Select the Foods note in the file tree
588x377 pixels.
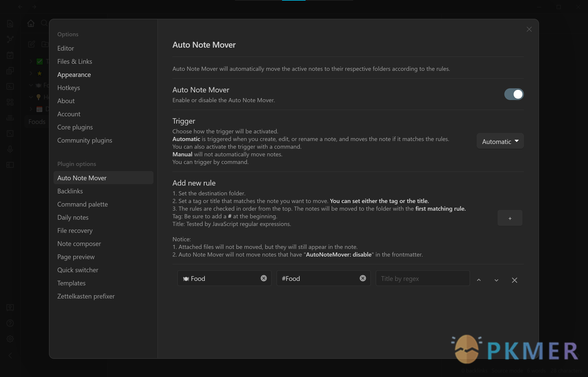[x=37, y=122]
